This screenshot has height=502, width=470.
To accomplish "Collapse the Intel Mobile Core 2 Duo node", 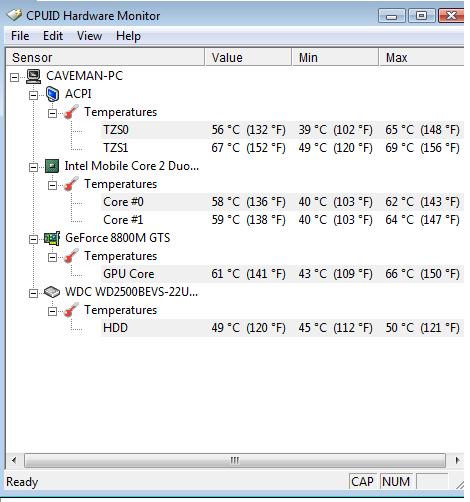I will pyautogui.click(x=33, y=167).
